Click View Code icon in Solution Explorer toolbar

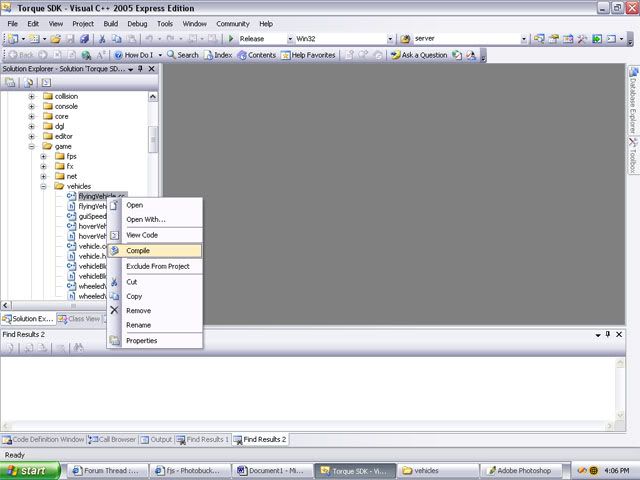tap(46, 82)
